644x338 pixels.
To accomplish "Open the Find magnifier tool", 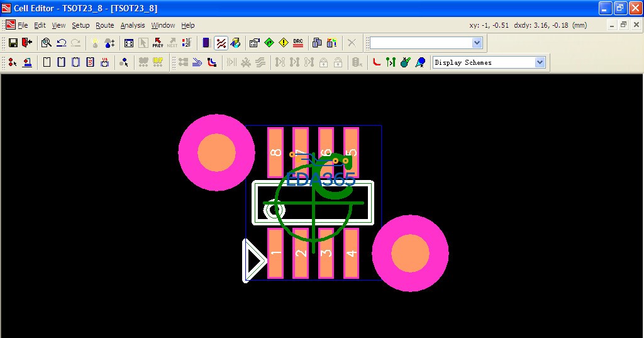I will pos(47,43).
